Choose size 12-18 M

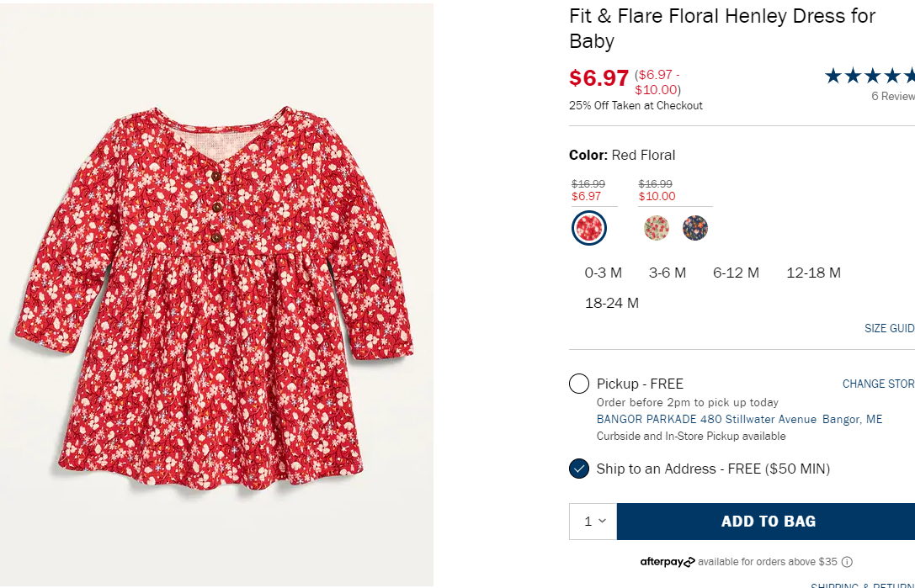point(813,273)
